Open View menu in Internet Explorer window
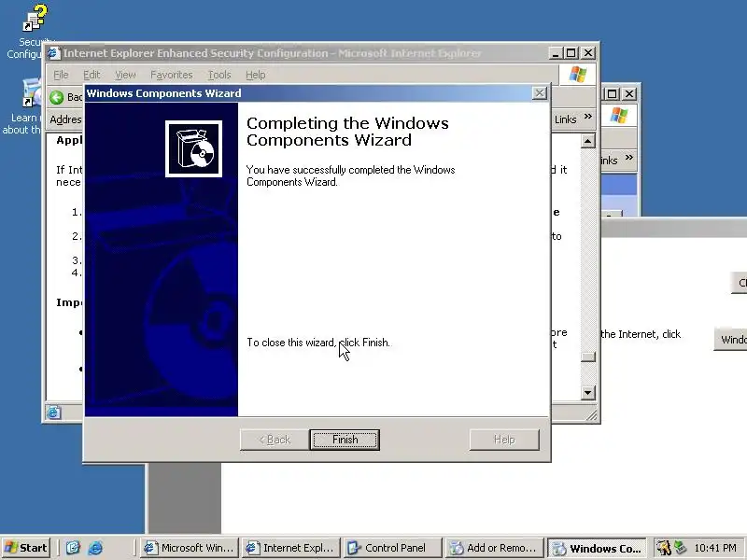Viewport: 747px width, 560px height. [x=125, y=75]
